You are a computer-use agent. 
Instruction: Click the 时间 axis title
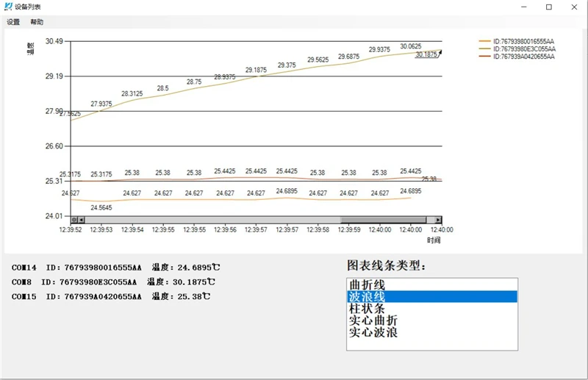[x=434, y=240]
